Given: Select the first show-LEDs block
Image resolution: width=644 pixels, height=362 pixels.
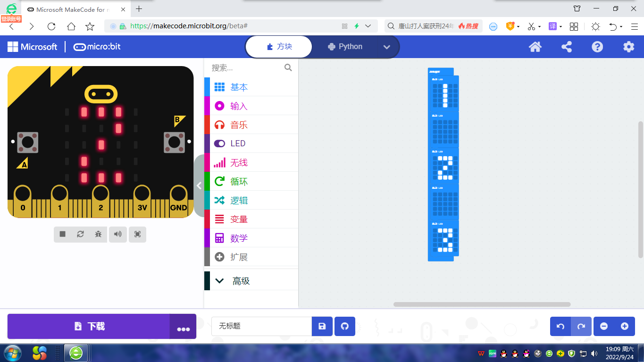Looking at the screenshot, I should click(443, 93).
